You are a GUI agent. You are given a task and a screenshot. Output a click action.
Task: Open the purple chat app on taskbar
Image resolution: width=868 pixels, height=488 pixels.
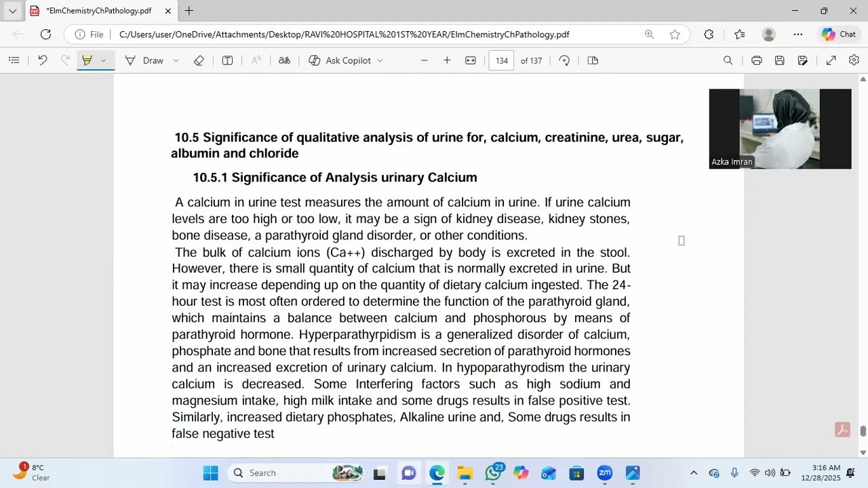(408, 473)
